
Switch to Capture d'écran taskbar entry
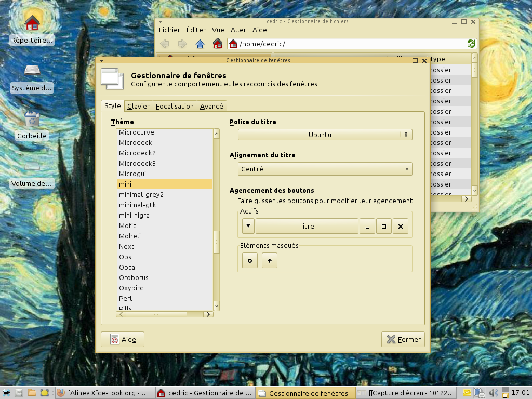[407, 393]
